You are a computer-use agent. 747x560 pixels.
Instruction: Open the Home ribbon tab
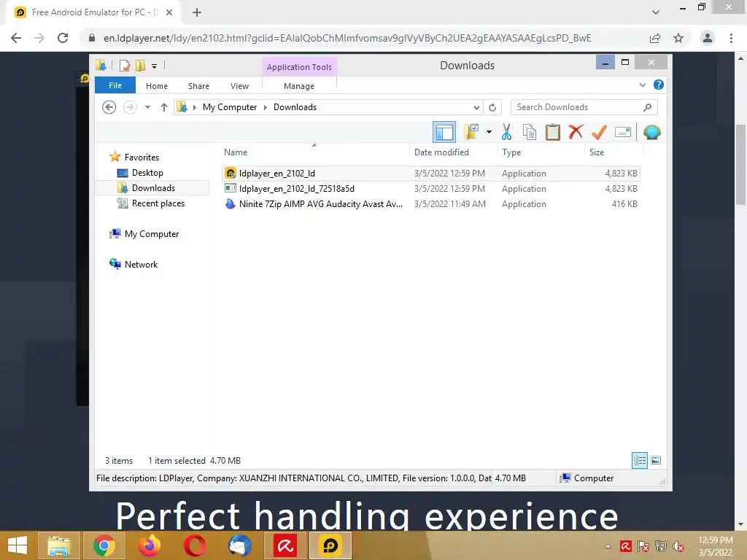tap(157, 86)
